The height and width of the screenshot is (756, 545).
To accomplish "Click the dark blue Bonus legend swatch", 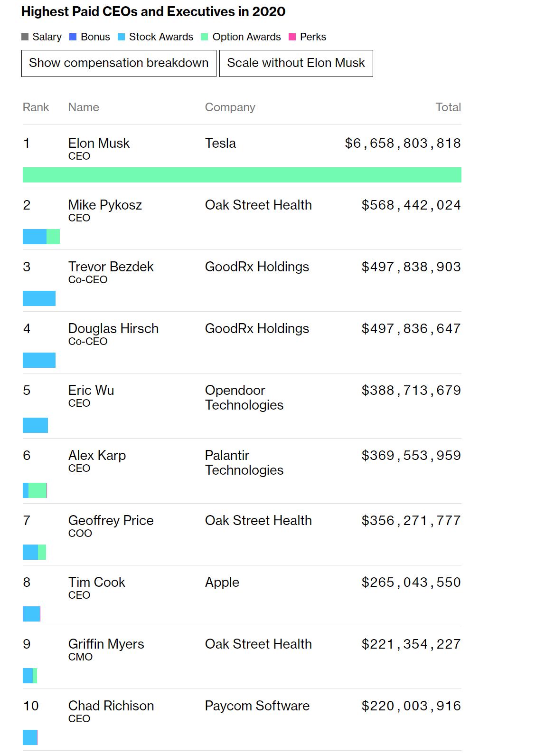I will pos(73,37).
